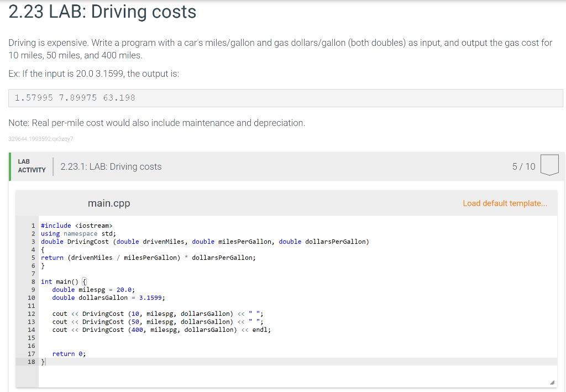Click the shield score icon beside 5/10
Screen dimensions: 566x392
tap(549, 165)
